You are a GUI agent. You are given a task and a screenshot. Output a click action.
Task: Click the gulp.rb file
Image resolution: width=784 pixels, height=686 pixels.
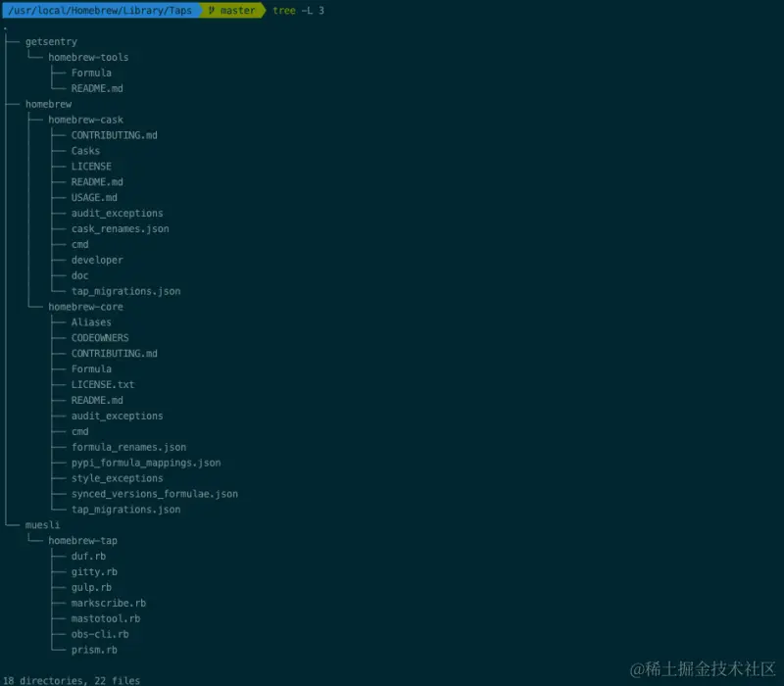point(91,587)
